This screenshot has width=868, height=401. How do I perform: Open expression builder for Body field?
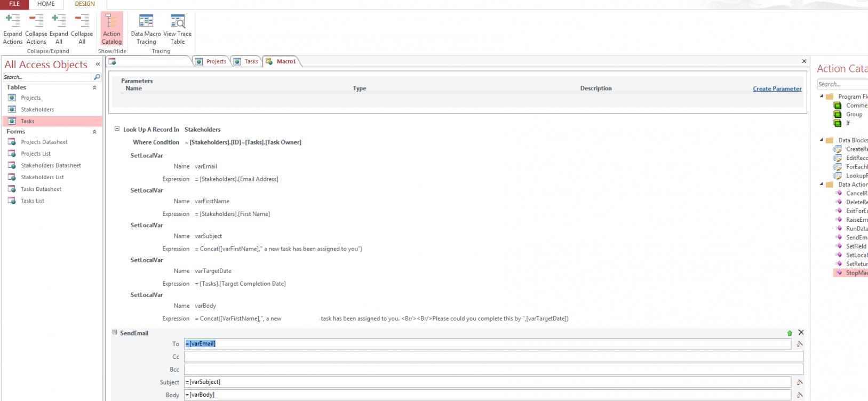point(799,395)
